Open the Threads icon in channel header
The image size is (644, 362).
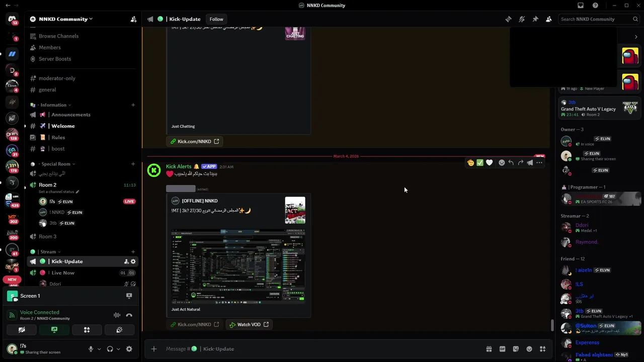508,19
